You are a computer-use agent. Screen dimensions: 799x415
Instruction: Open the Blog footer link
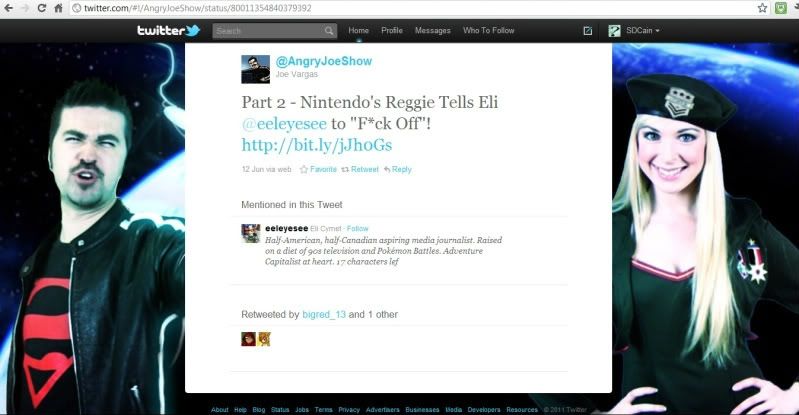[259, 409]
